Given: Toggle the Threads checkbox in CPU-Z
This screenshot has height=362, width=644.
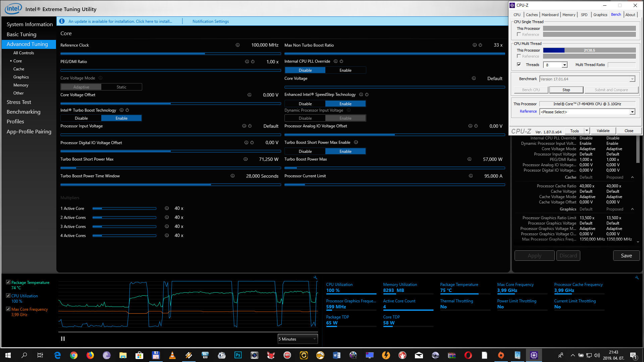Looking at the screenshot, I should [x=519, y=64].
